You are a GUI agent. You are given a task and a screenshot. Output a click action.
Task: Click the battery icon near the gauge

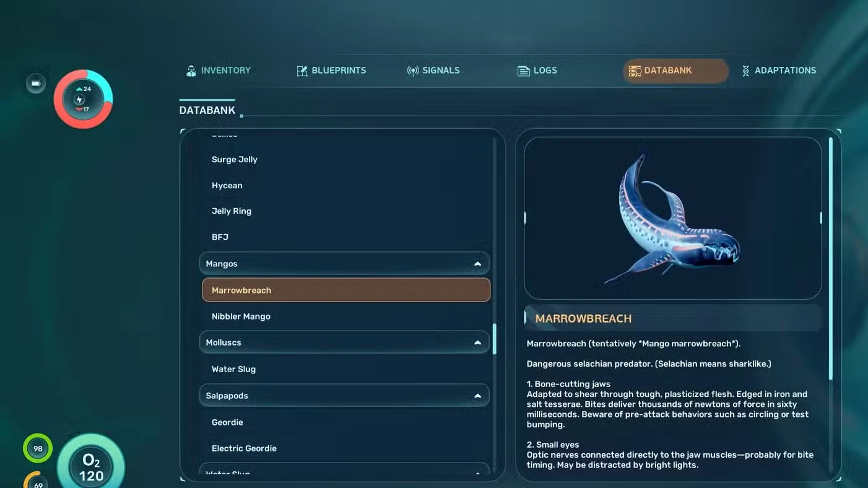(36, 84)
